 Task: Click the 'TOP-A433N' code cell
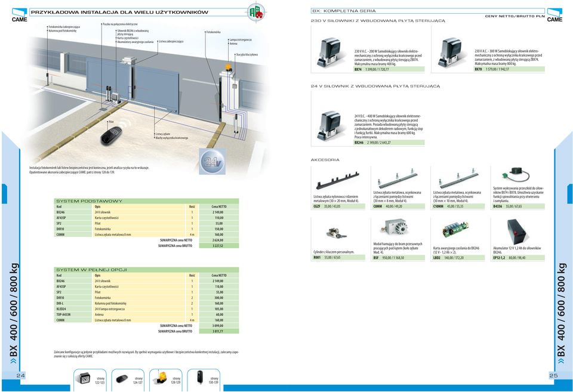pos(73,314)
